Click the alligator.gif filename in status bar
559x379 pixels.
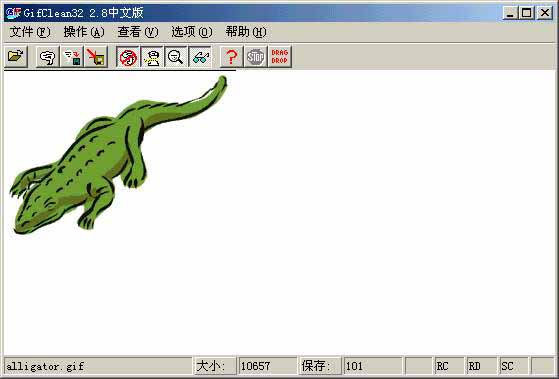[x=45, y=366]
